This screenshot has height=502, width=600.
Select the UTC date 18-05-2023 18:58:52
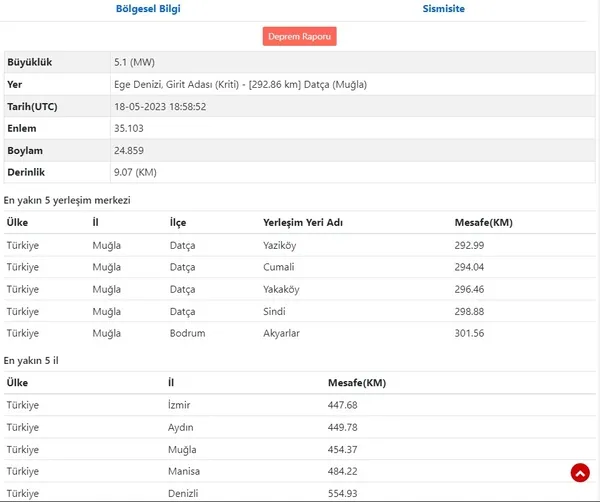[x=162, y=106]
